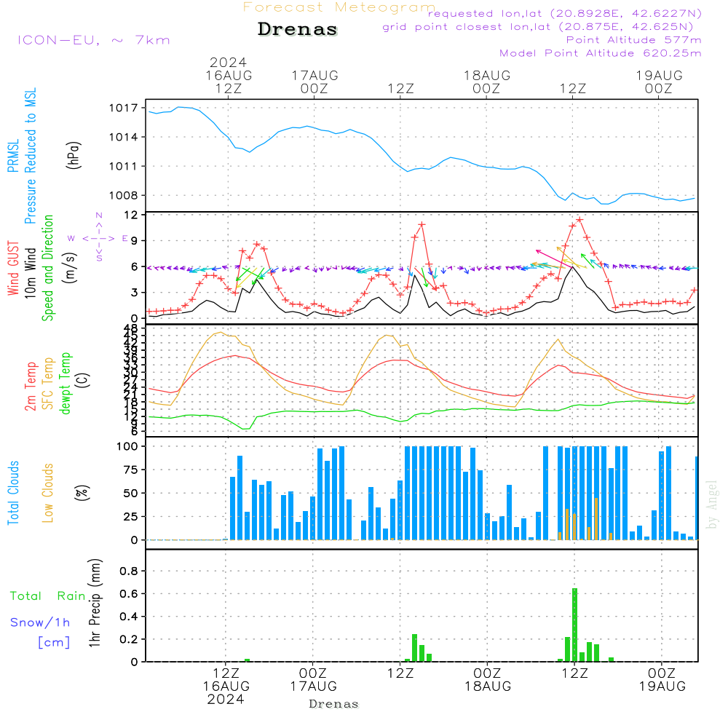
Task: Click the tallest green rain bar near 0.65 mm
Action: click(x=575, y=625)
